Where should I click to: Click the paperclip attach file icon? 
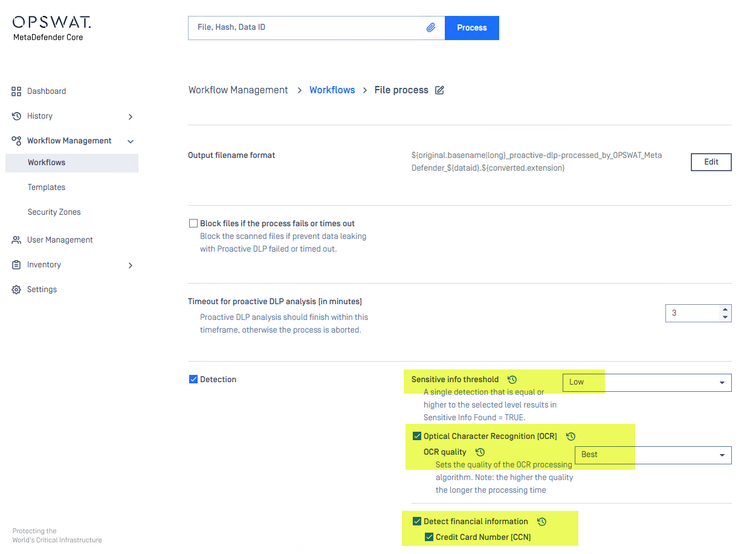click(x=431, y=28)
